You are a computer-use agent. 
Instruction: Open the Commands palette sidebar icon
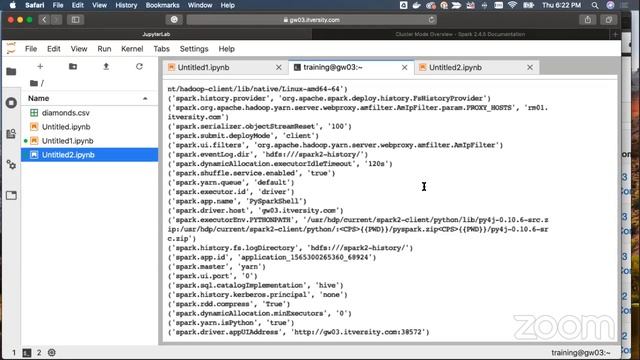(11, 133)
